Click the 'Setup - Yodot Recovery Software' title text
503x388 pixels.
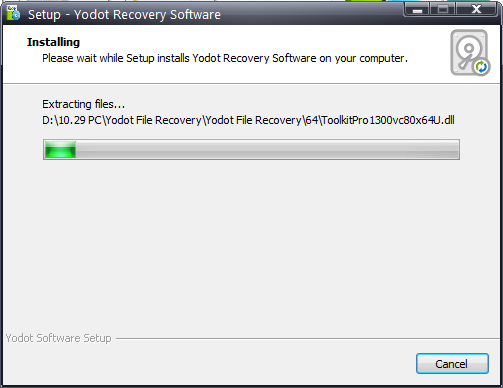point(124,15)
